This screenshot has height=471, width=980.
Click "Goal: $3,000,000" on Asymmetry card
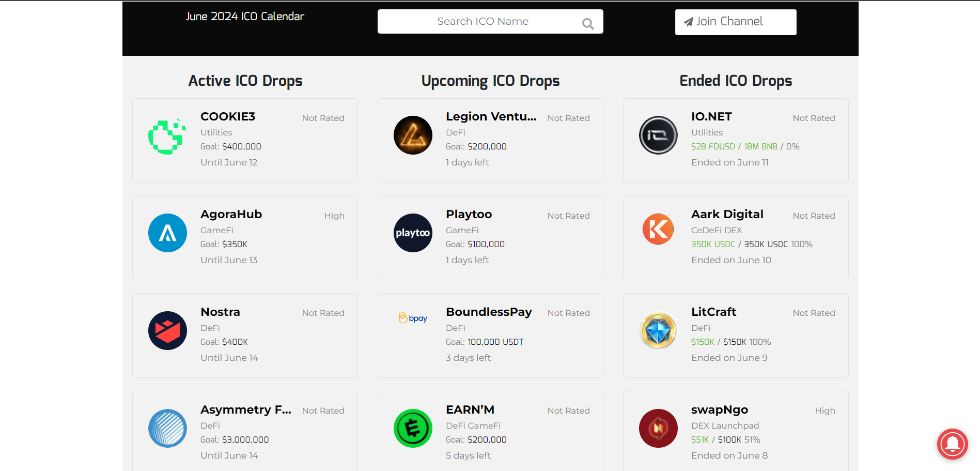235,439
